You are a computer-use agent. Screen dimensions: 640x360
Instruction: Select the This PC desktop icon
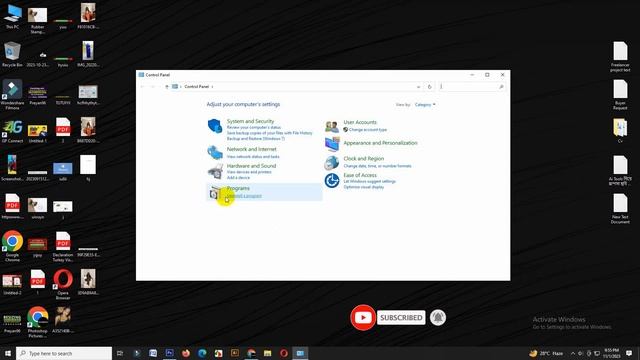[x=12, y=16]
